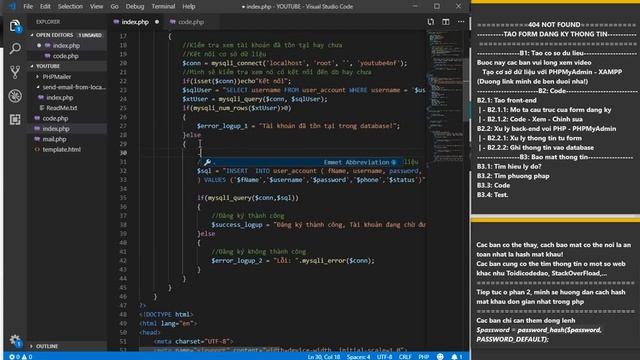This screenshot has height=360, width=640.
Task: Click 'B2.1: Tao front-end' in the notes panel
Action: (x=507, y=100)
